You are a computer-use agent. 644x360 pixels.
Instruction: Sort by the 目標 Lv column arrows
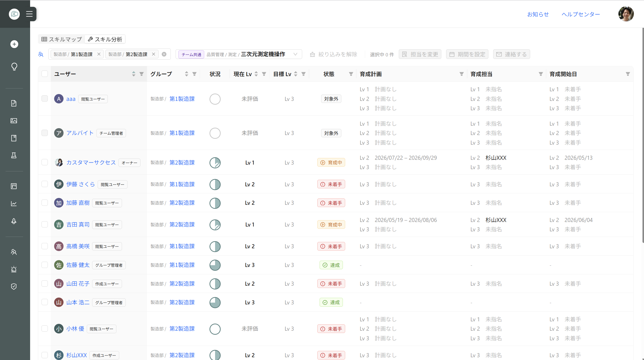click(x=296, y=74)
